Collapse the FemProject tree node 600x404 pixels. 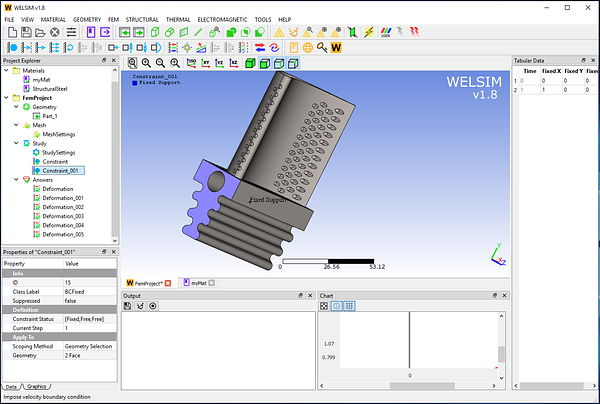click(6, 98)
